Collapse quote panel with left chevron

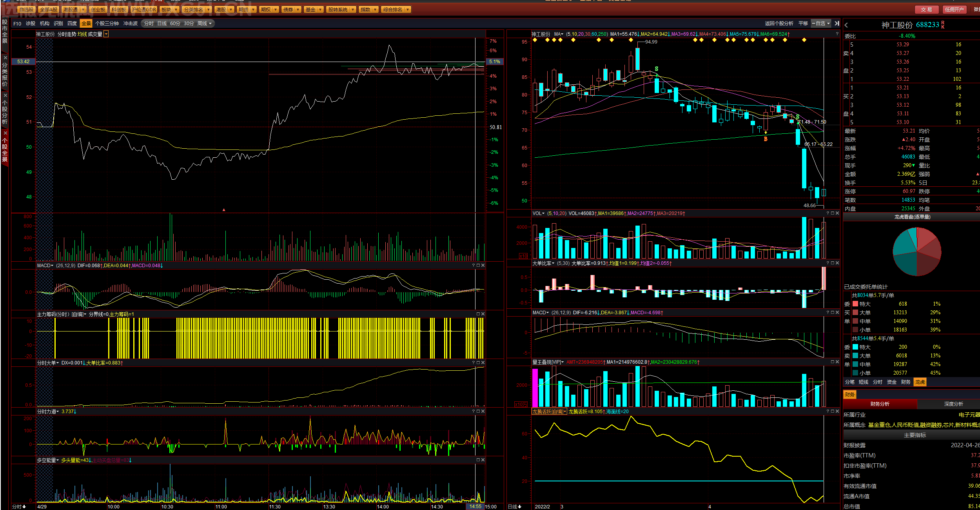click(x=846, y=25)
